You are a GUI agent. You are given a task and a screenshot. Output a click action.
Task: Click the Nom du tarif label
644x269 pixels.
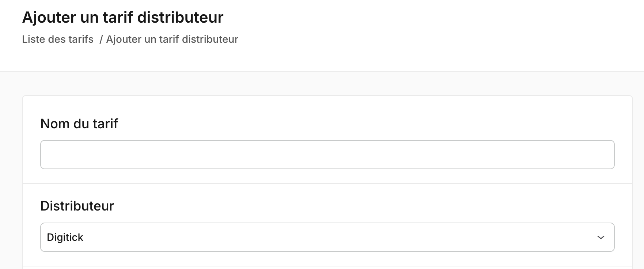tap(79, 124)
